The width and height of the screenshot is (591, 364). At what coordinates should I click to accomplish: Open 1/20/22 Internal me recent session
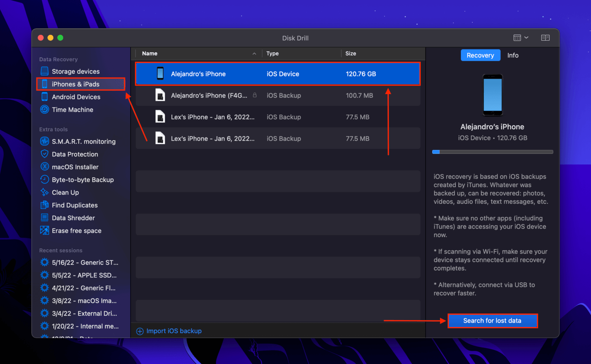point(79,326)
